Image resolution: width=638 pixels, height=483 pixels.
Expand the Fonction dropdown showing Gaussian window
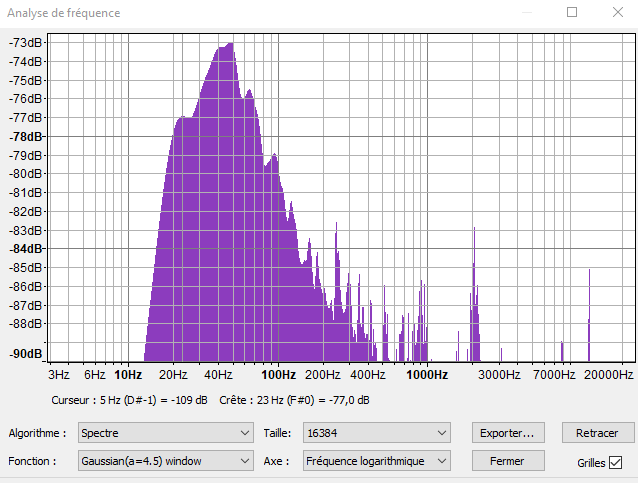[166, 461]
